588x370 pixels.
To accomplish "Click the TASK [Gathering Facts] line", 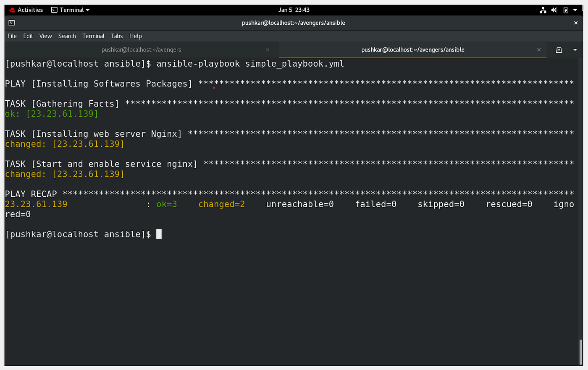I will [289, 104].
